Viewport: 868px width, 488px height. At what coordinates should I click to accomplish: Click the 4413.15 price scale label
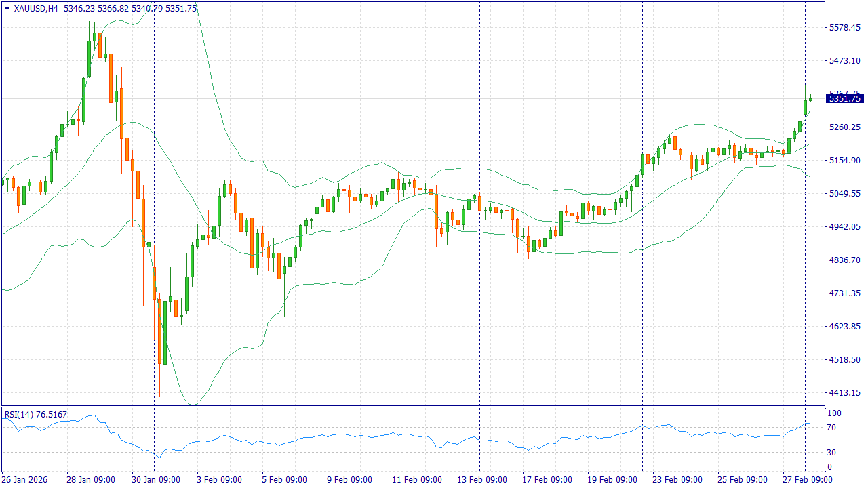(x=844, y=393)
